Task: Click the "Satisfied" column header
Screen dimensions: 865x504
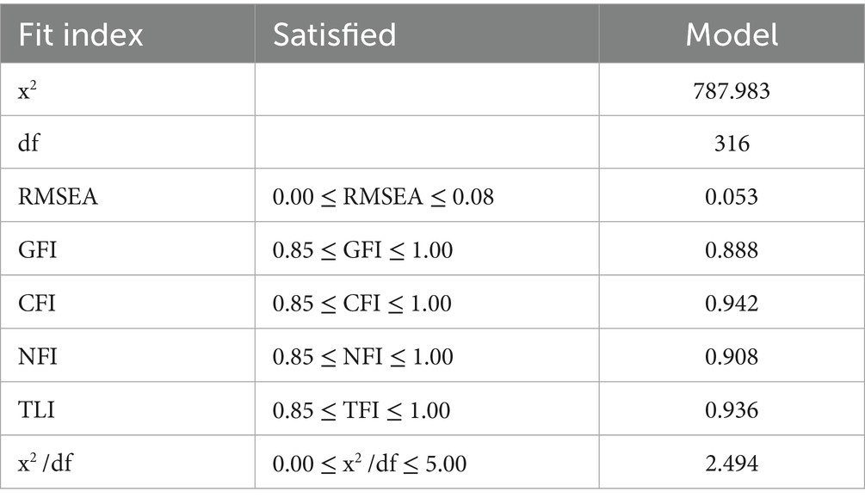Action: click(334, 34)
